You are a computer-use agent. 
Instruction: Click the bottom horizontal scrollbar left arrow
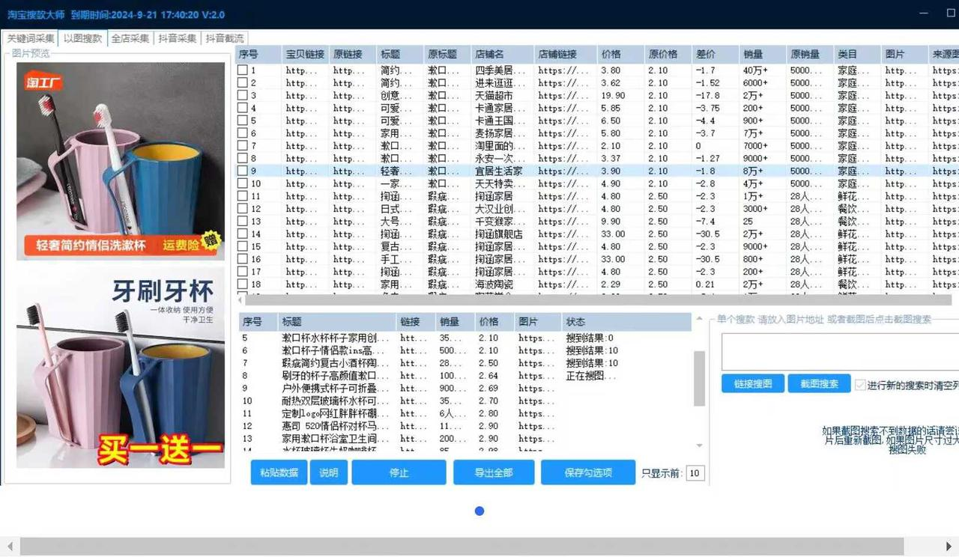tap(10, 547)
